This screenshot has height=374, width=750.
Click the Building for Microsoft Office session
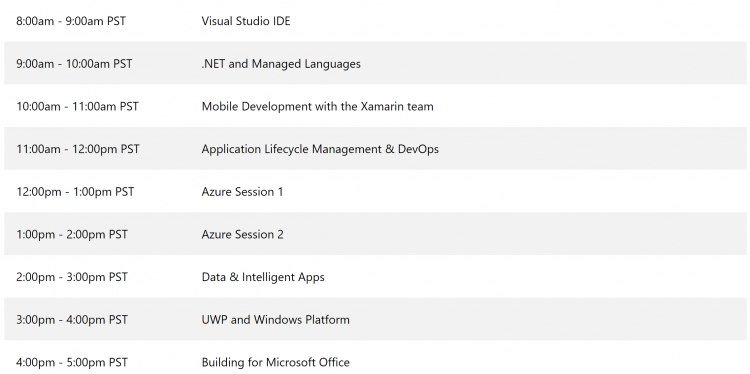click(276, 362)
